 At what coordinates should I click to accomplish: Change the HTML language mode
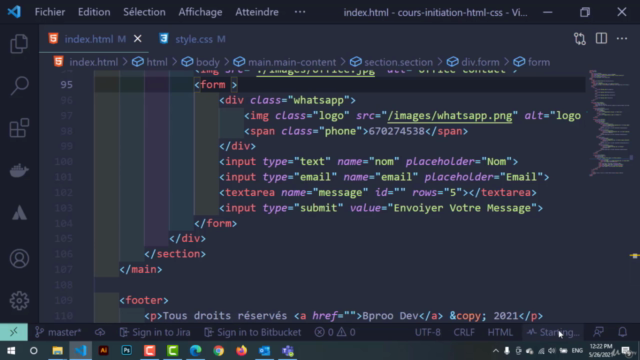[x=500, y=332]
